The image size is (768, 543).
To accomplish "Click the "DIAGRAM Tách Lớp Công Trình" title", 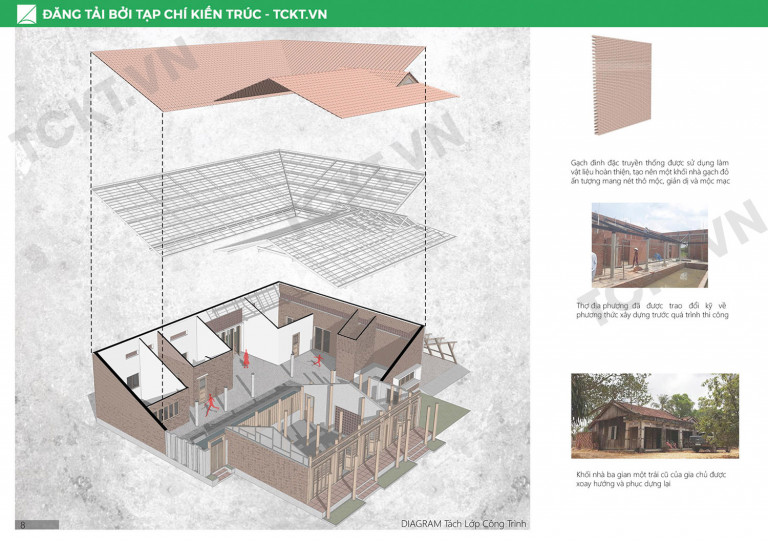I will point(462,524).
